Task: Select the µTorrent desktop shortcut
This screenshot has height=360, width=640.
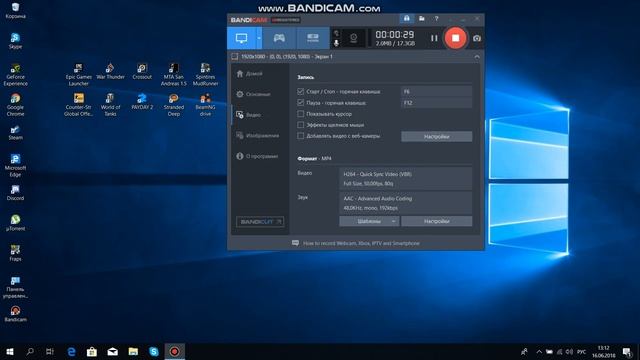Action: click(16, 223)
